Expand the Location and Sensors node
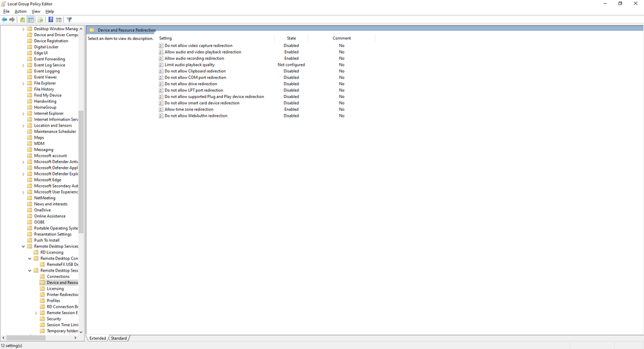Viewport: 644px width, 349px height. [23, 126]
